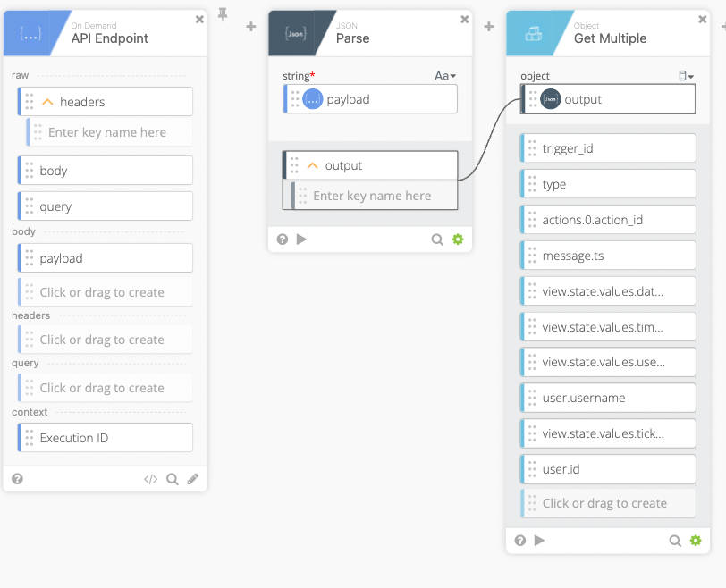Open search in the Get Multiple panel

tap(677, 540)
